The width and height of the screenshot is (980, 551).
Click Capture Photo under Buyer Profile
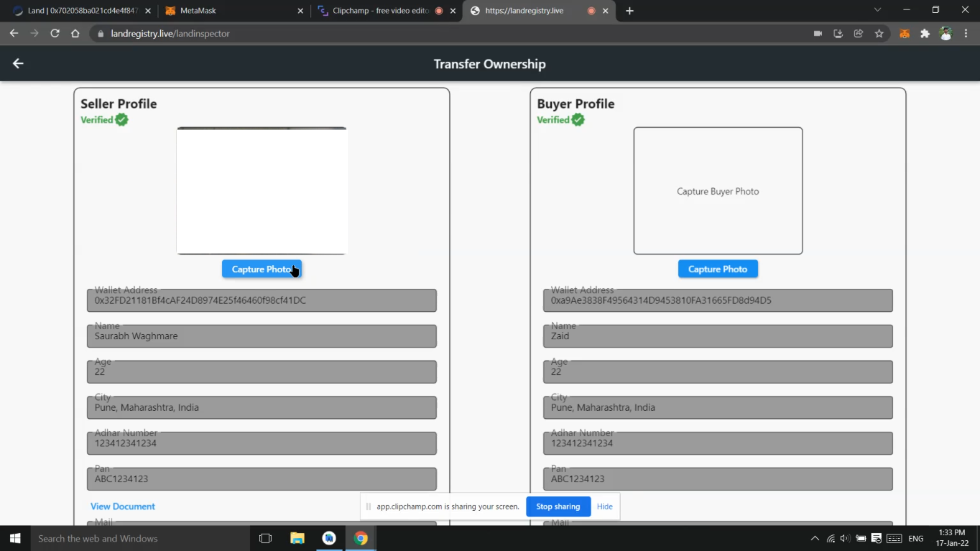pyautogui.click(x=717, y=269)
